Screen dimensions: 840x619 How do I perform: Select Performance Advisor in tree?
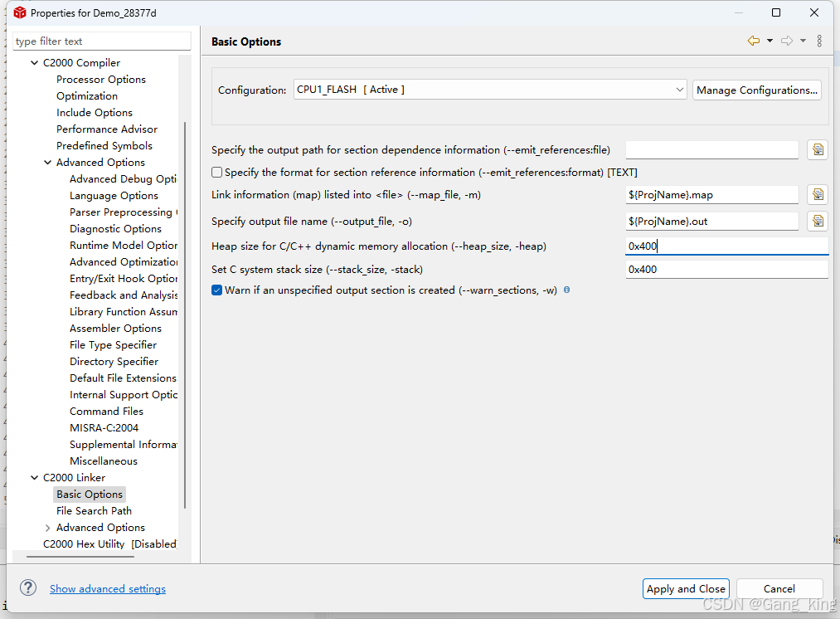[x=107, y=129]
